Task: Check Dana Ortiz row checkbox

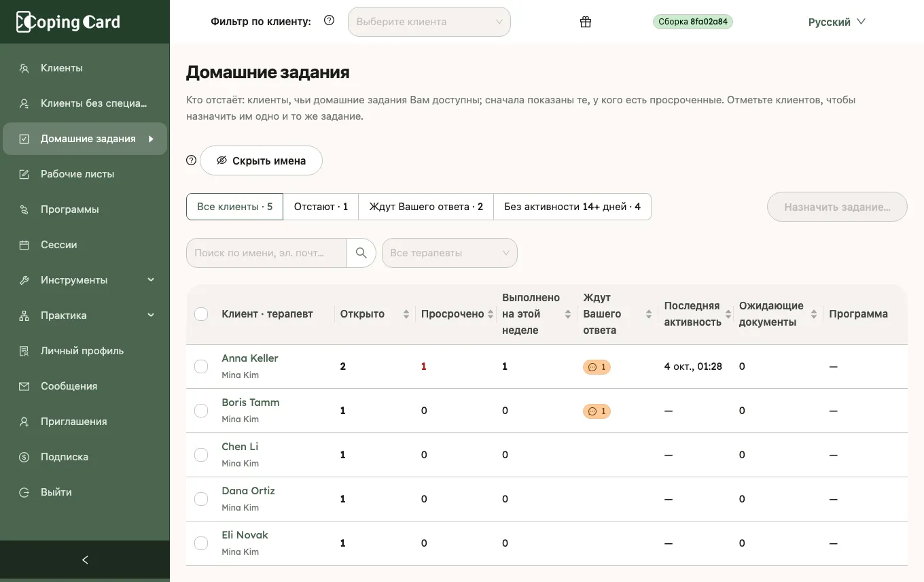Action: (x=201, y=499)
